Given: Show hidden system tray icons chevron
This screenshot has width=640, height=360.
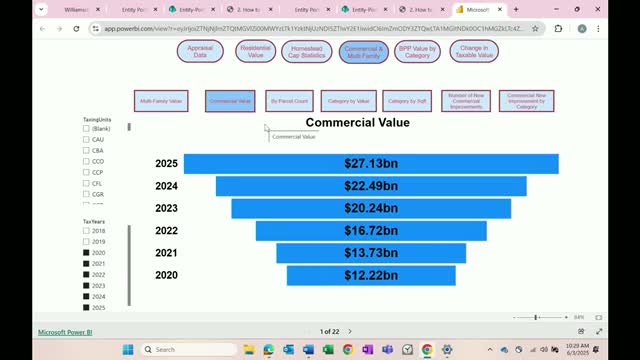Looking at the screenshot, I should tap(490, 349).
